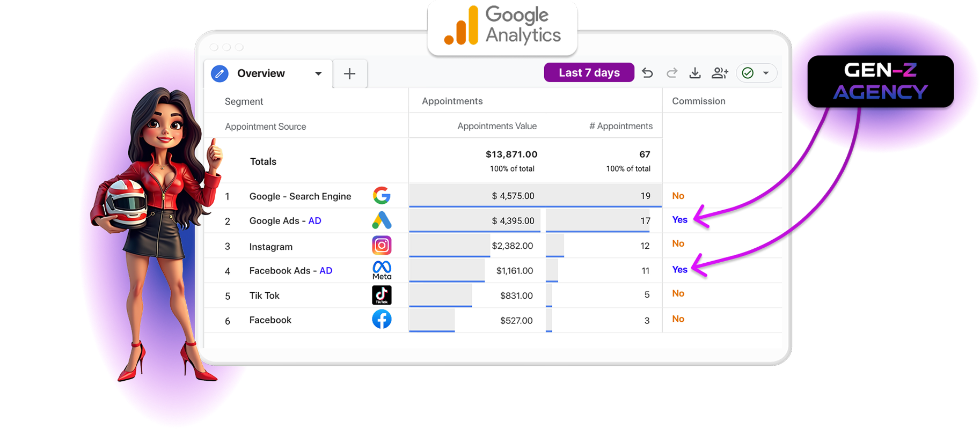980x429 pixels.
Task: Click the Facebook Ads - AD source label
Action: (290, 271)
